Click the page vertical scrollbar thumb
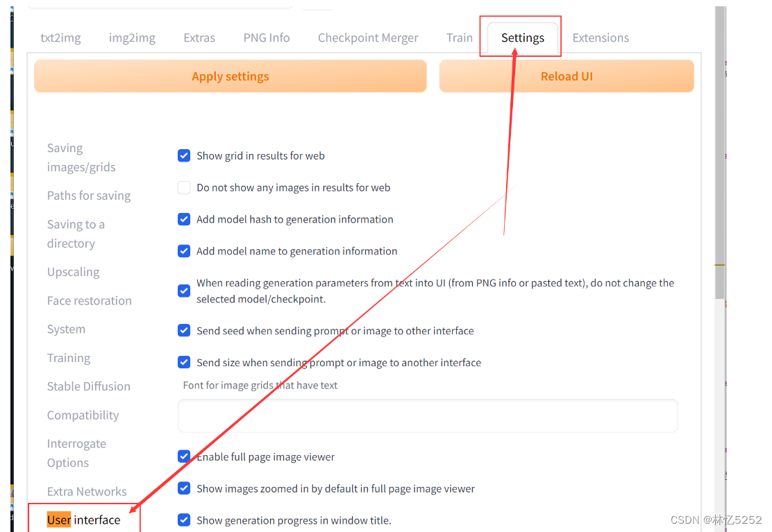This screenshot has height=532, width=772. point(720,153)
